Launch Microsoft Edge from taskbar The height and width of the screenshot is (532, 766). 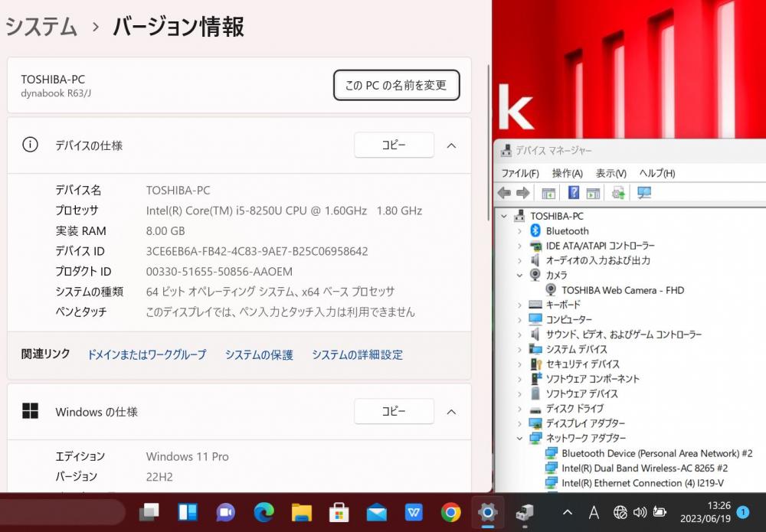(x=264, y=512)
